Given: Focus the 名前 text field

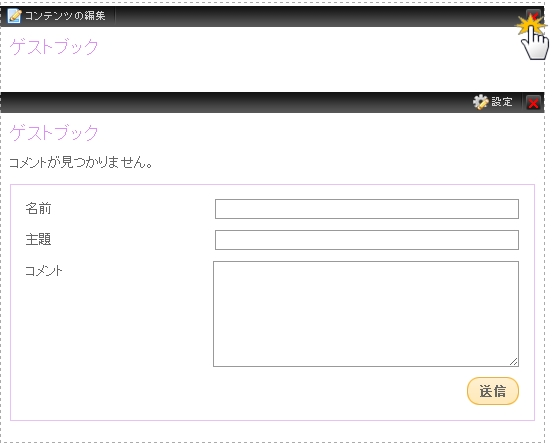Looking at the screenshot, I should (x=367, y=209).
